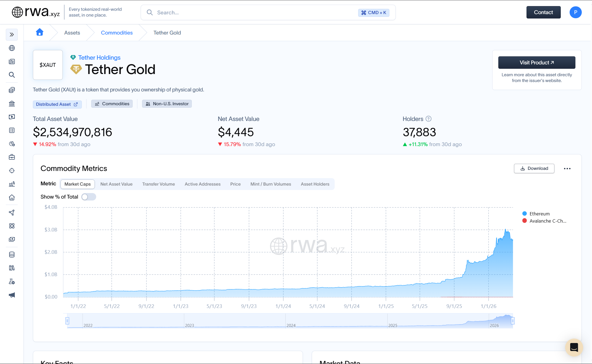592x364 pixels.
Task: Open the oil pump commodities sidebar icon
Action: point(12,184)
